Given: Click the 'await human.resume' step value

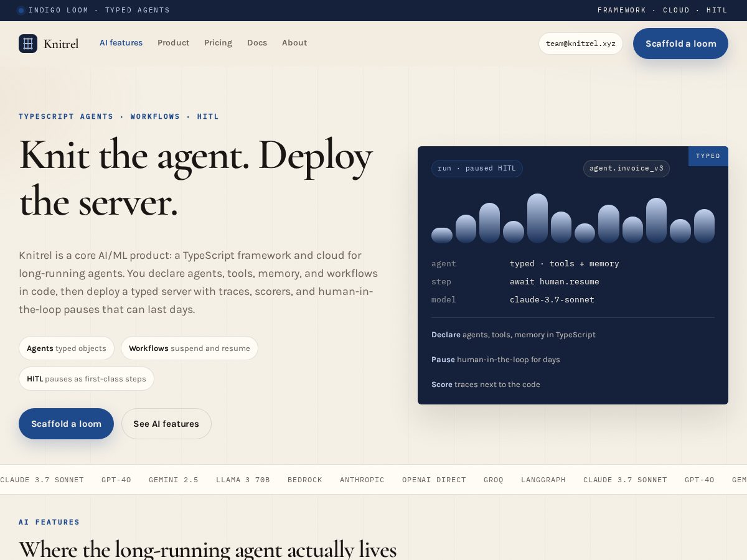Looking at the screenshot, I should [x=555, y=282].
